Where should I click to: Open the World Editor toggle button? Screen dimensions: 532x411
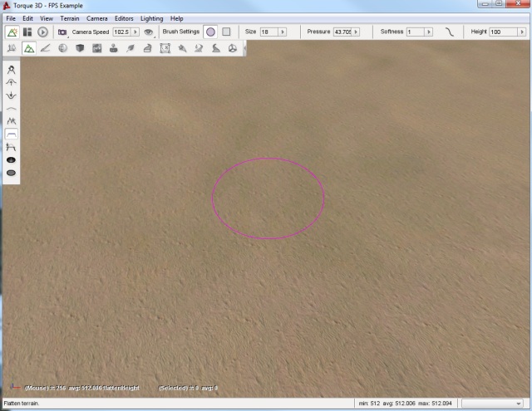pyautogui.click(x=12, y=32)
